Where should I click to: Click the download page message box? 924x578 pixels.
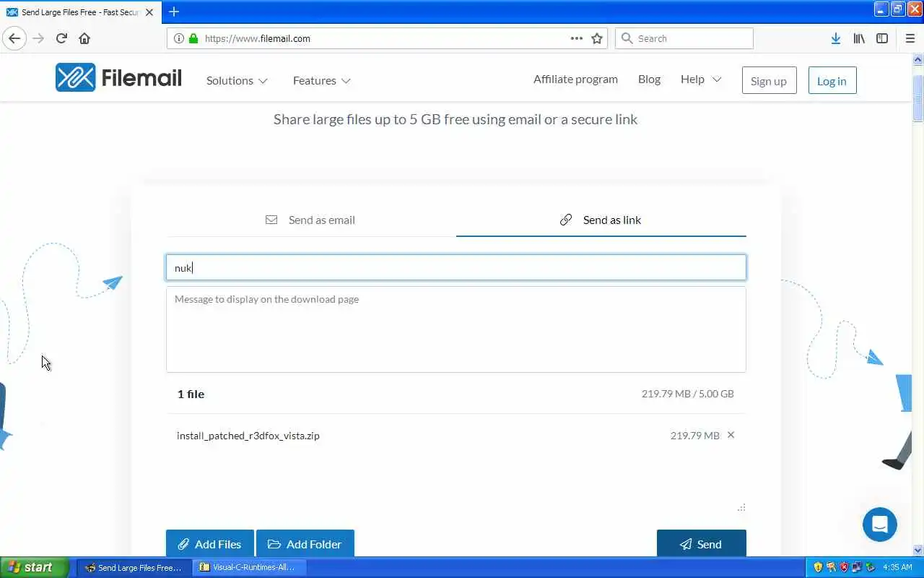point(456,329)
